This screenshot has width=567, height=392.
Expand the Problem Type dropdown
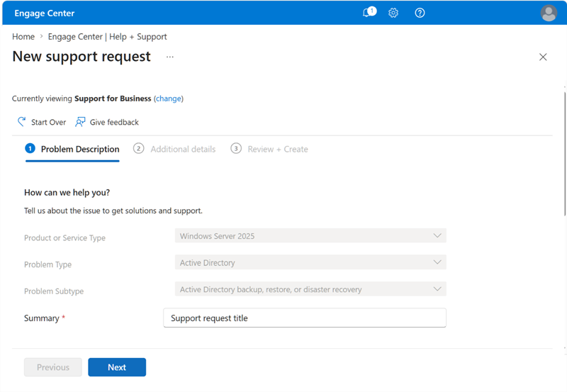tap(310, 262)
